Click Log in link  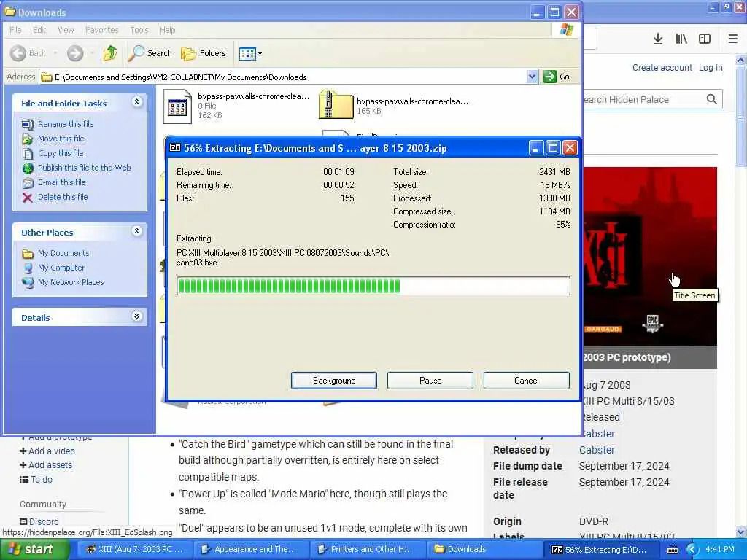coord(711,68)
